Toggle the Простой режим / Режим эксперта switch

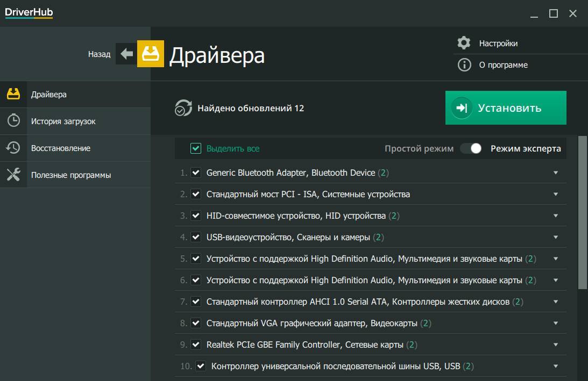471,148
